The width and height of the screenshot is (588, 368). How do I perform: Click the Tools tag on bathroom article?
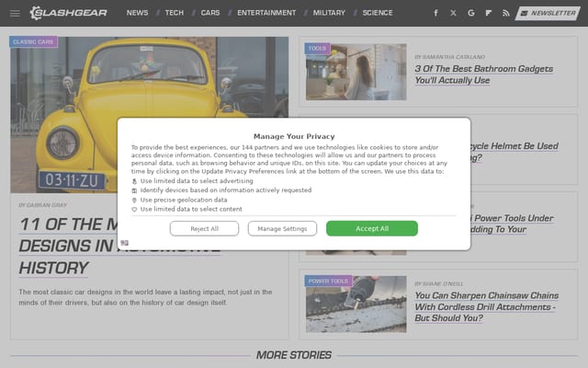coord(317,49)
